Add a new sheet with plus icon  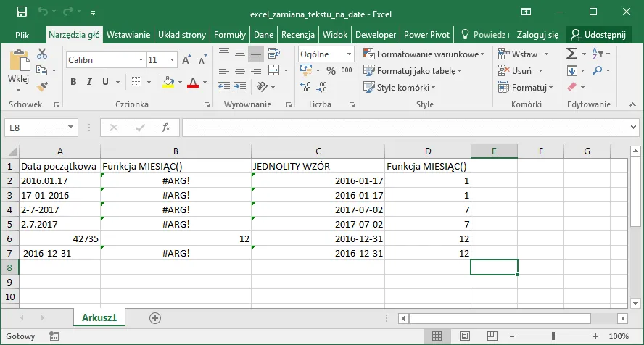(x=154, y=318)
